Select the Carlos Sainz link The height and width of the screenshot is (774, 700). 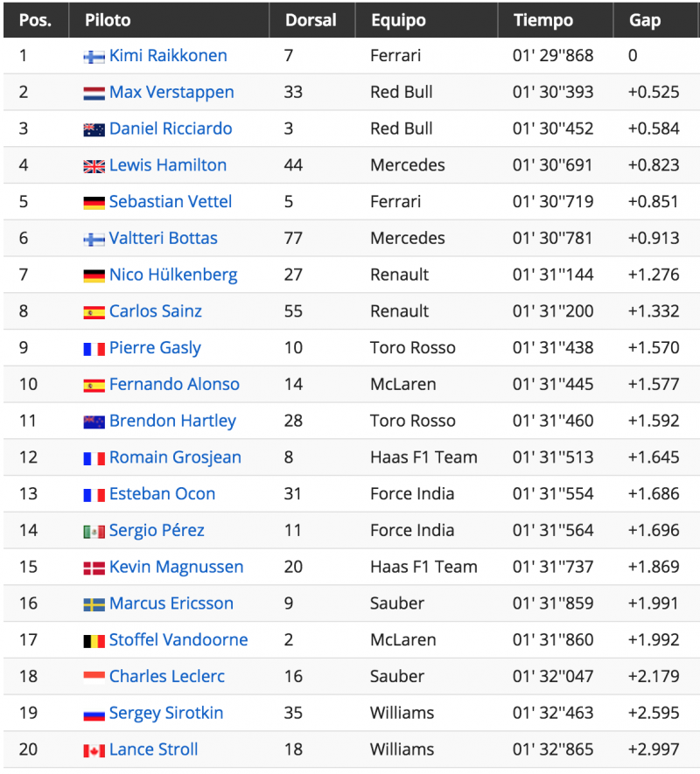click(x=156, y=311)
